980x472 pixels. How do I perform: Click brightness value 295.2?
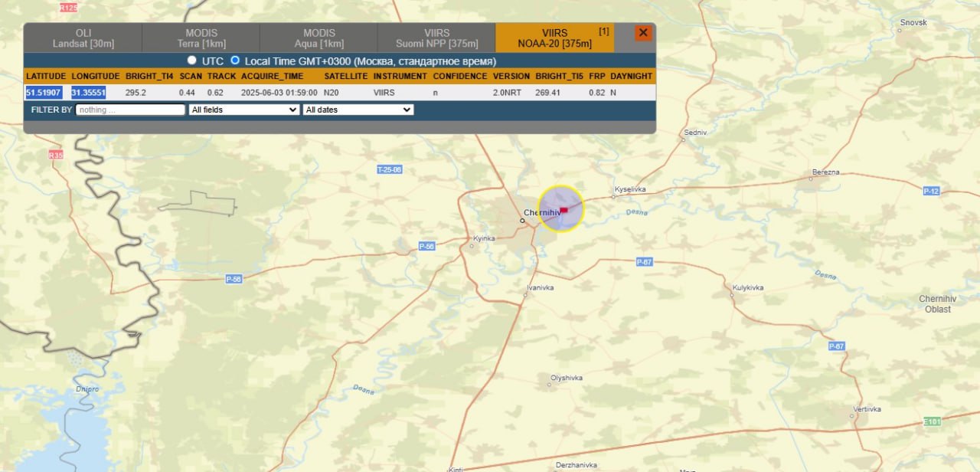(136, 93)
